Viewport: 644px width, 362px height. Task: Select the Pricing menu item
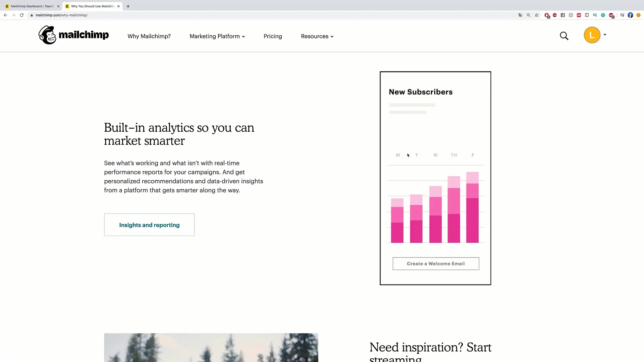(x=273, y=36)
